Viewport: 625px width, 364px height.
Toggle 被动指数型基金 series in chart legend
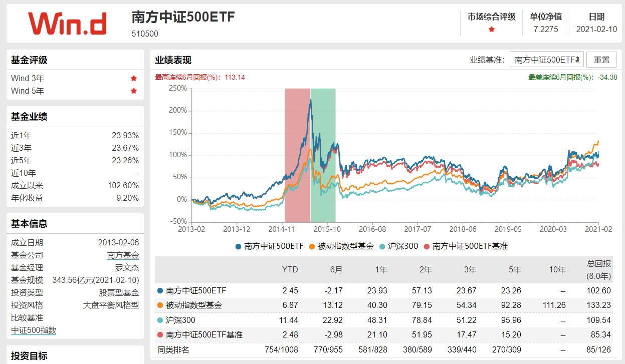(342, 246)
